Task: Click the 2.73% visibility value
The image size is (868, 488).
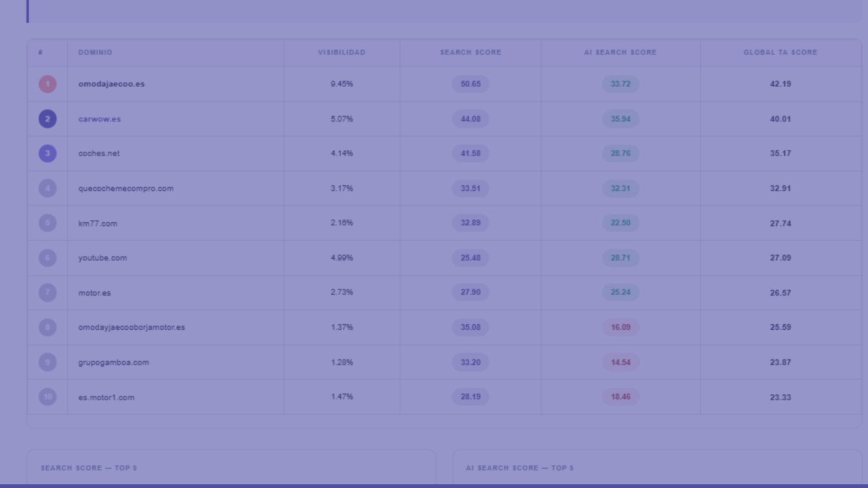Action: click(x=342, y=292)
